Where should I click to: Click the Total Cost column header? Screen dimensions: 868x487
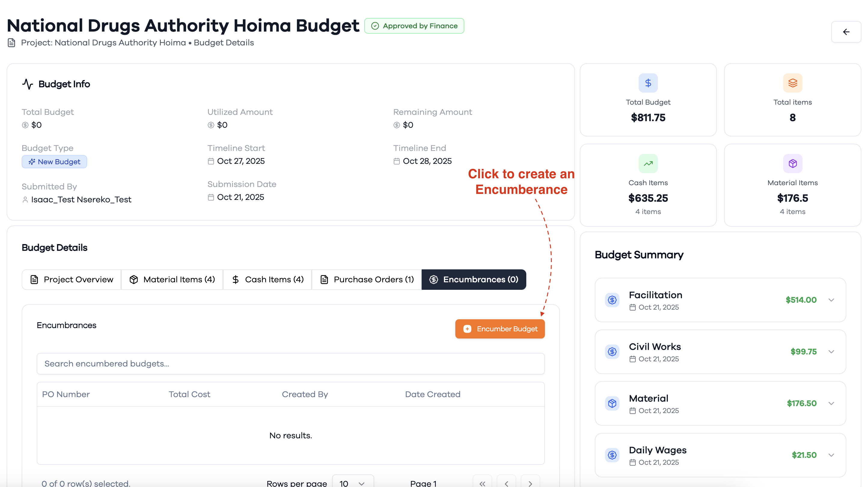click(189, 394)
